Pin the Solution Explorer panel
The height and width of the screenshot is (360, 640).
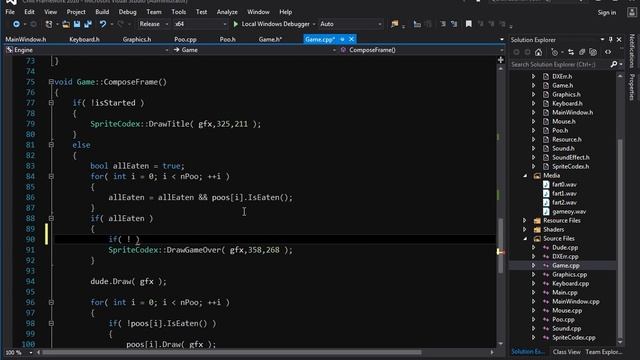pos(611,40)
